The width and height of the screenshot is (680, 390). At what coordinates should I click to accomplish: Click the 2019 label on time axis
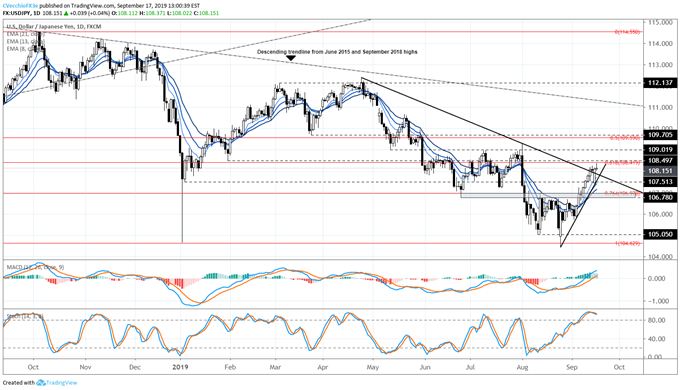tap(180, 367)
